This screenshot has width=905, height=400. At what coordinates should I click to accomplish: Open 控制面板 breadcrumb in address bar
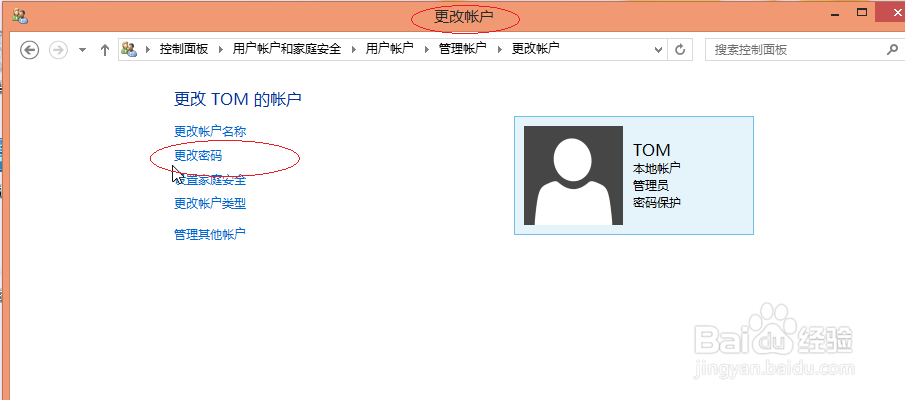184,49
